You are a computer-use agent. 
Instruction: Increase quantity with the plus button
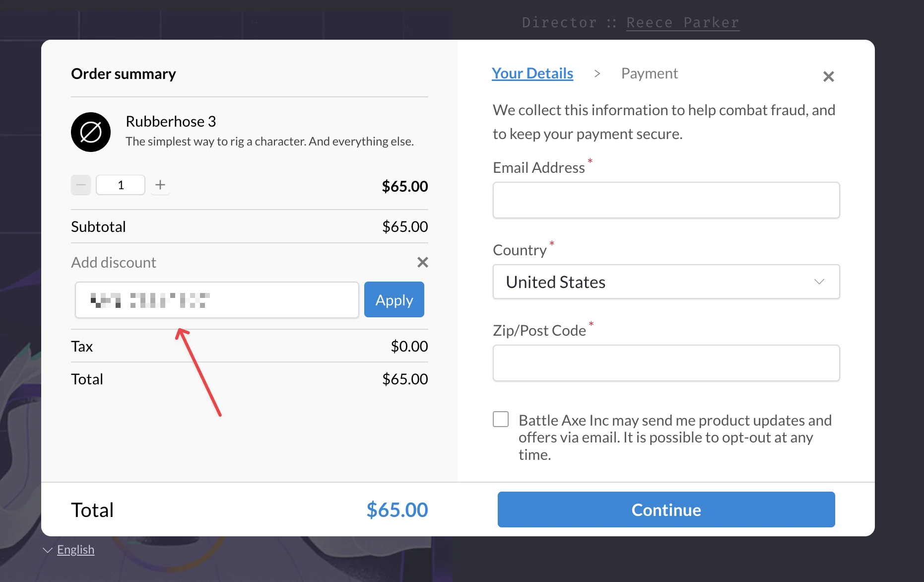tap(160, 185)
